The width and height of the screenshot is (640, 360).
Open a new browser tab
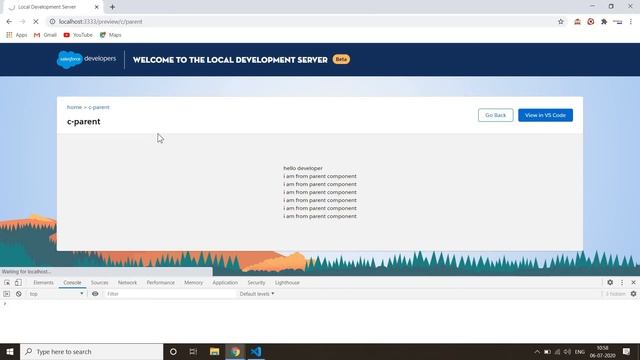pos(112,7)
